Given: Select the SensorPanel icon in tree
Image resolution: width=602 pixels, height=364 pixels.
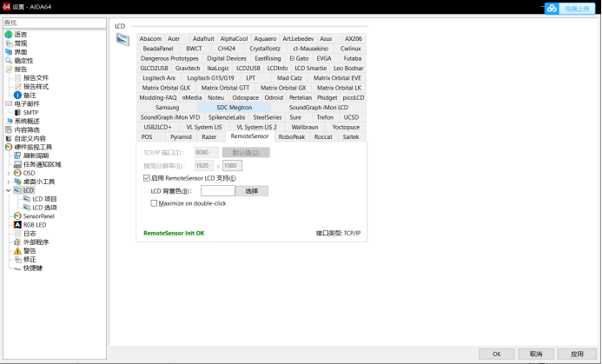Looking at the screenshot, I should point(17,215).
